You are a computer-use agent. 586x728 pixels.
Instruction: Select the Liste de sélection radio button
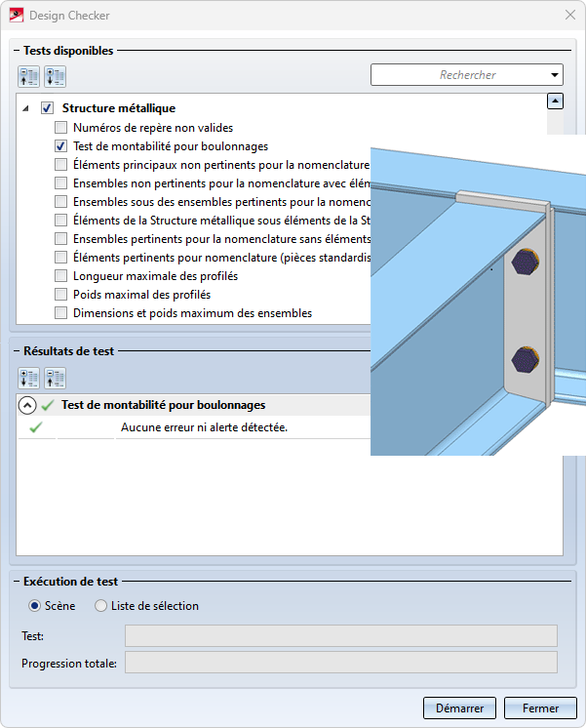pos(100,606)
